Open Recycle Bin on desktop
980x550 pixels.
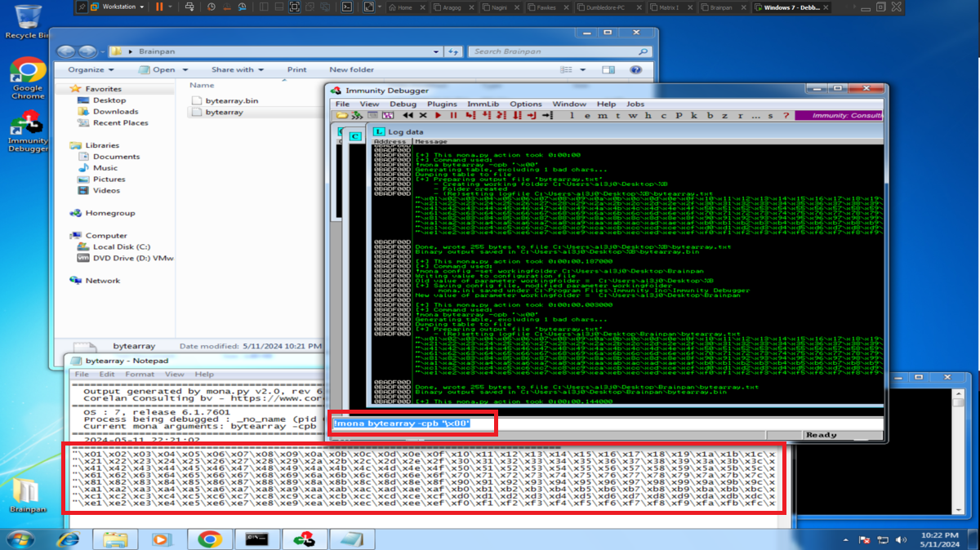coord(28,21)
